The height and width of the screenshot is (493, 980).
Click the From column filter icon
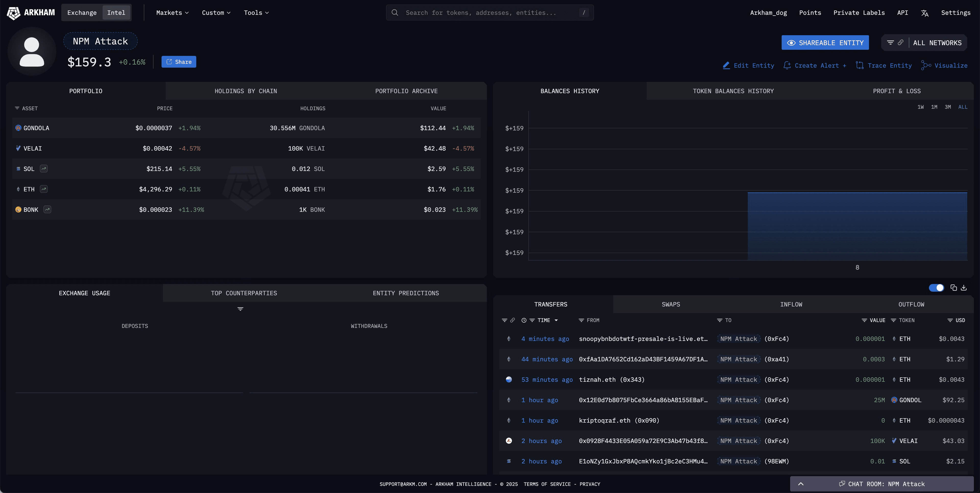coord(581,320)
